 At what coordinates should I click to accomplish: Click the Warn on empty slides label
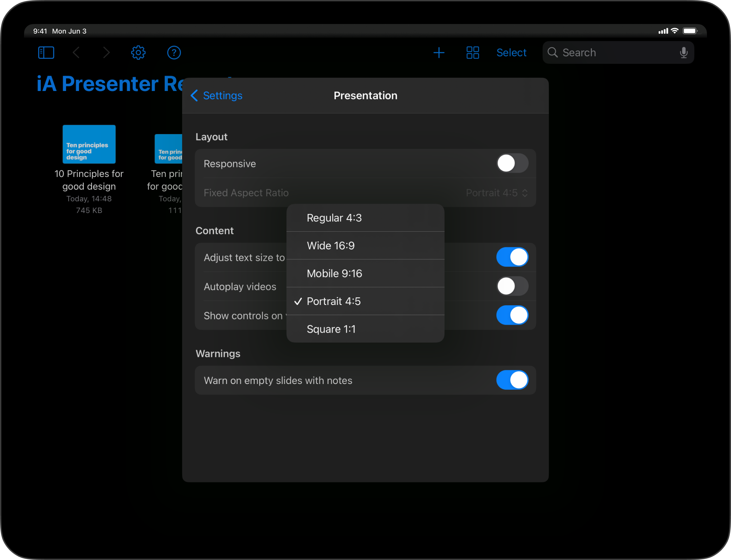(x=278, y=380)
